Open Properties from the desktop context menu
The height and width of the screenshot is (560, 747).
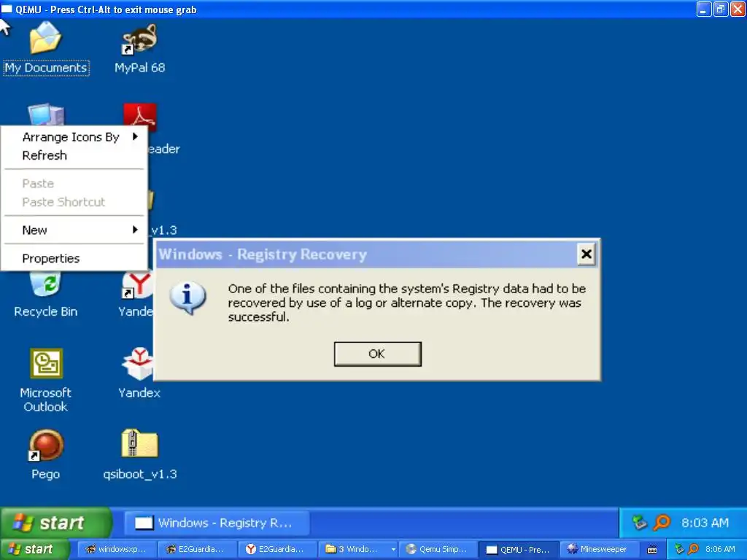(74, 259)
